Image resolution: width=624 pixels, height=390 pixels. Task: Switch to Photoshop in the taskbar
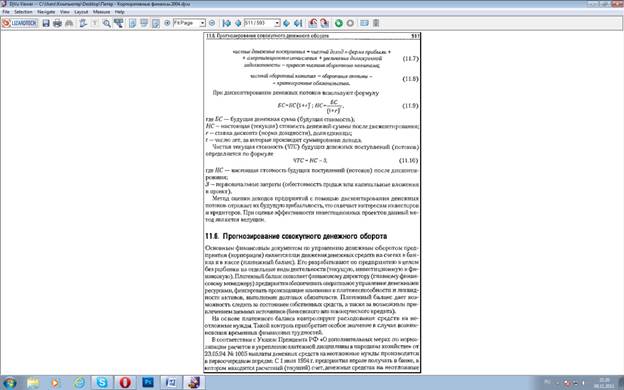[x=148, y=383]
